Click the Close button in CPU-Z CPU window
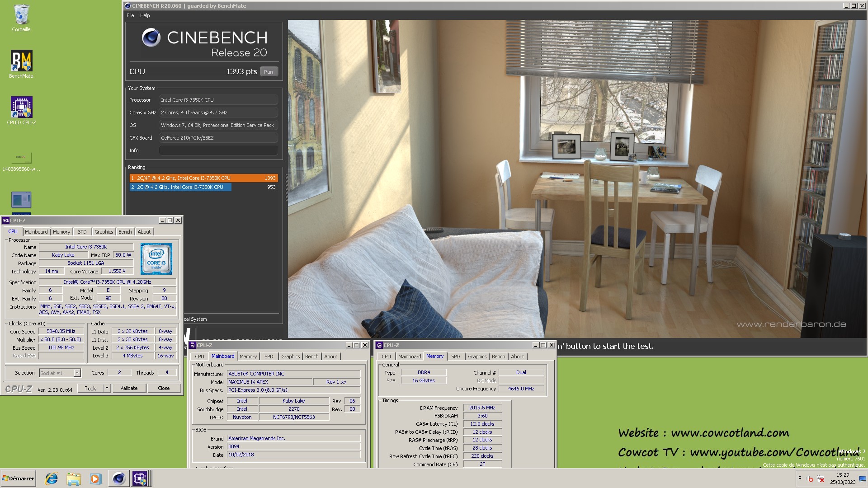The height and width of the screenshot is (488, 868). pos(164,388)
